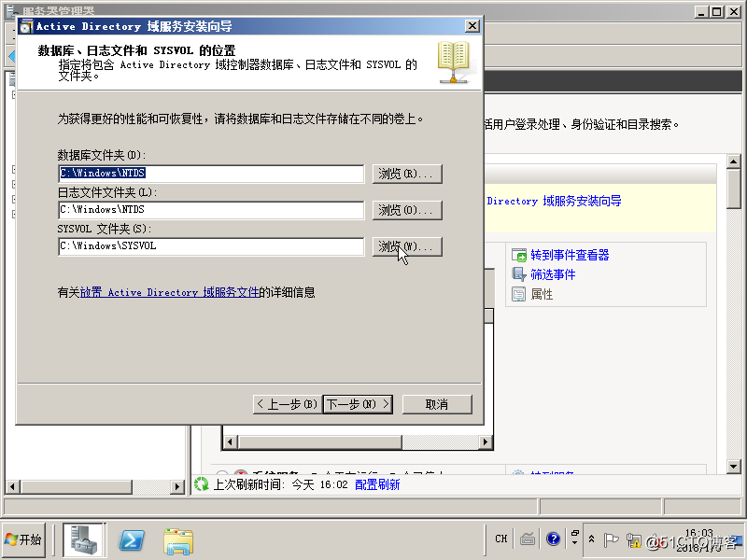Maximize the Server Manager window
Image resolution: width=747 pixels, height=560 pixels.
717,11
